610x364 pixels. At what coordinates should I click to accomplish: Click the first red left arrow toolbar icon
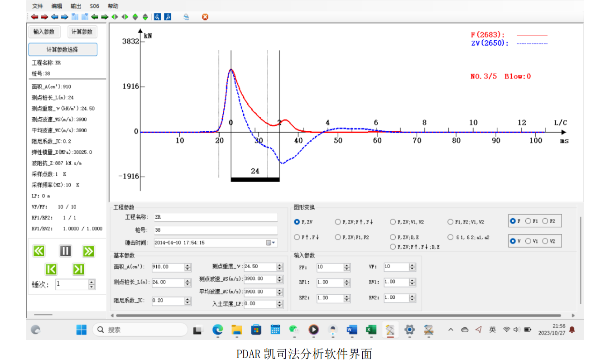[x=34, y=17]
